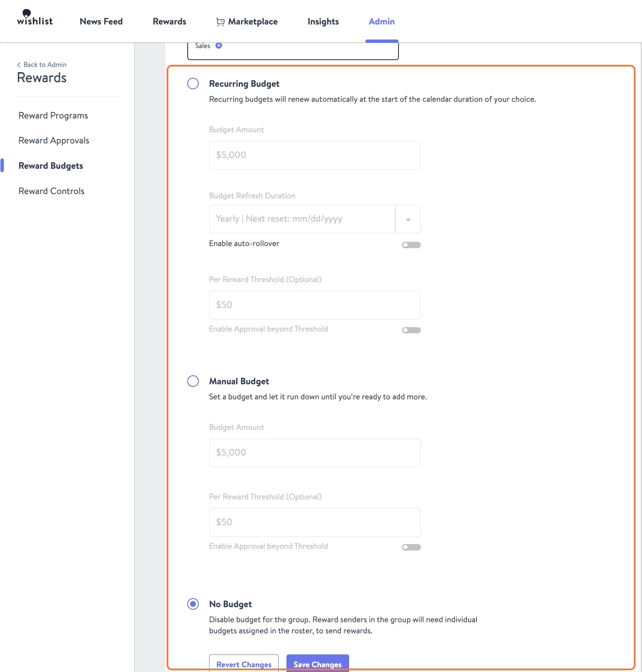Click the wishlist logo
This screenshot has width=642, height=672.
pyautogui.click(x=34, y=17)
